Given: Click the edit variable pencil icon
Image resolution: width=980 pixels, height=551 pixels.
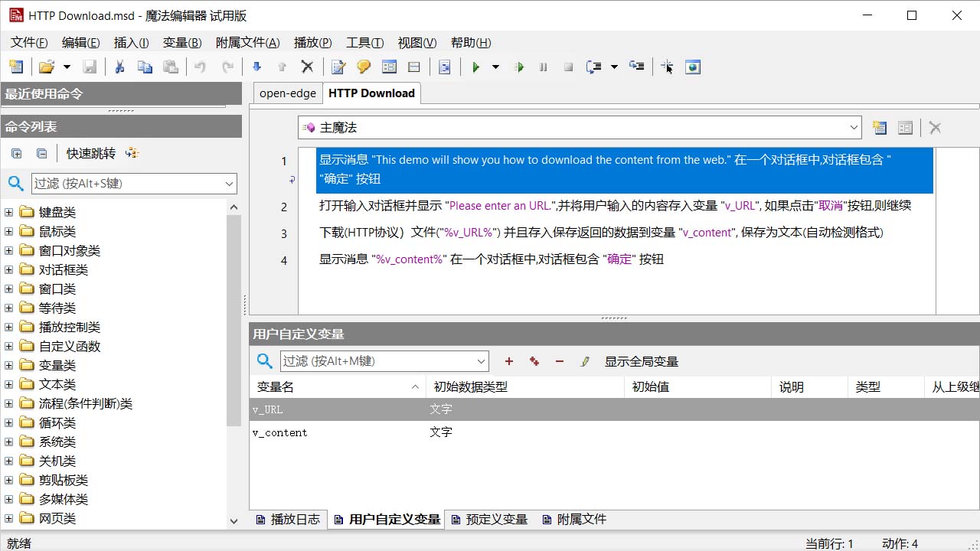Looking at the screenshot, I should click(584, 360).
